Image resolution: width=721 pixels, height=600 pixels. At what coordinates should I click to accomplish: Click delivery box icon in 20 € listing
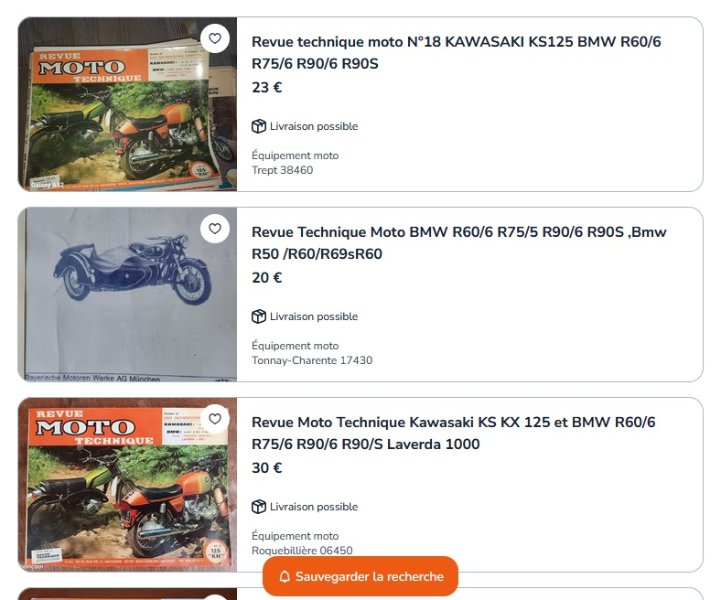pos(258,316)
